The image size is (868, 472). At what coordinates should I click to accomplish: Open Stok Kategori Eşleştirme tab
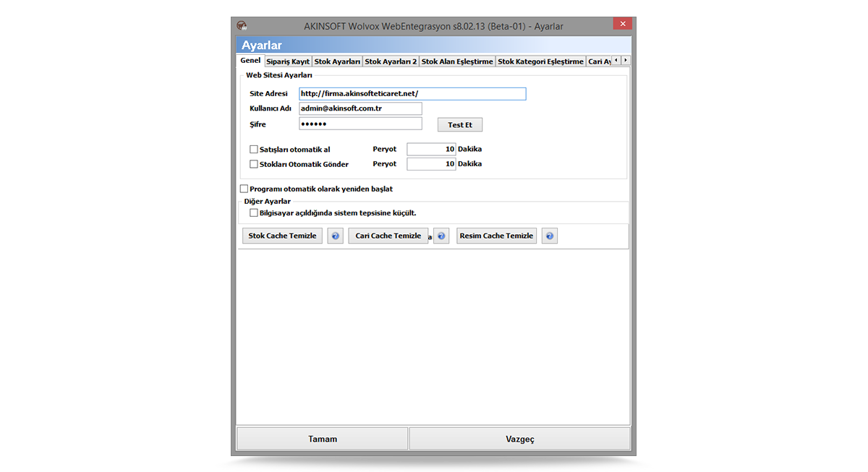pos(540,61)
